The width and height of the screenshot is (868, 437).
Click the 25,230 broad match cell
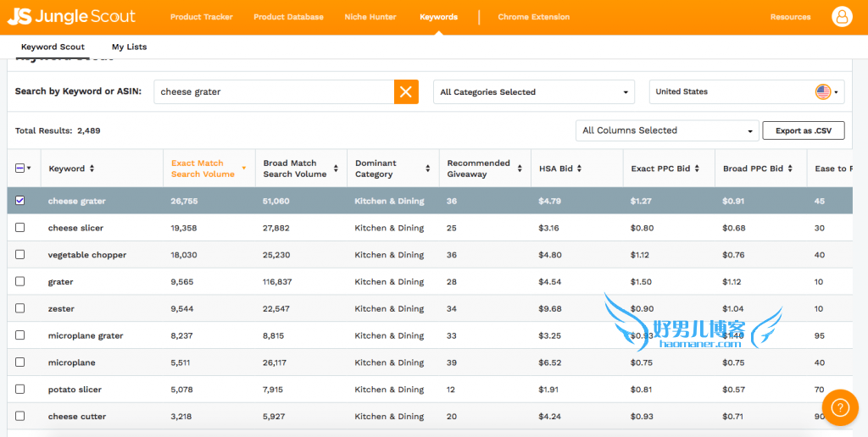click(276, 255)
